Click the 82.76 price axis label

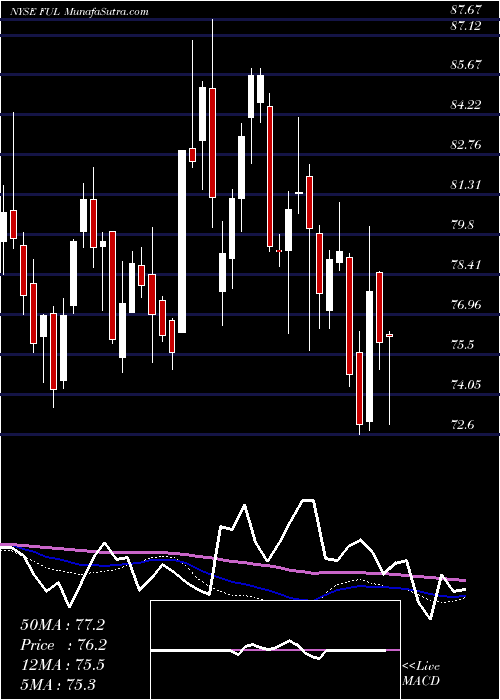tap(467, 145)
